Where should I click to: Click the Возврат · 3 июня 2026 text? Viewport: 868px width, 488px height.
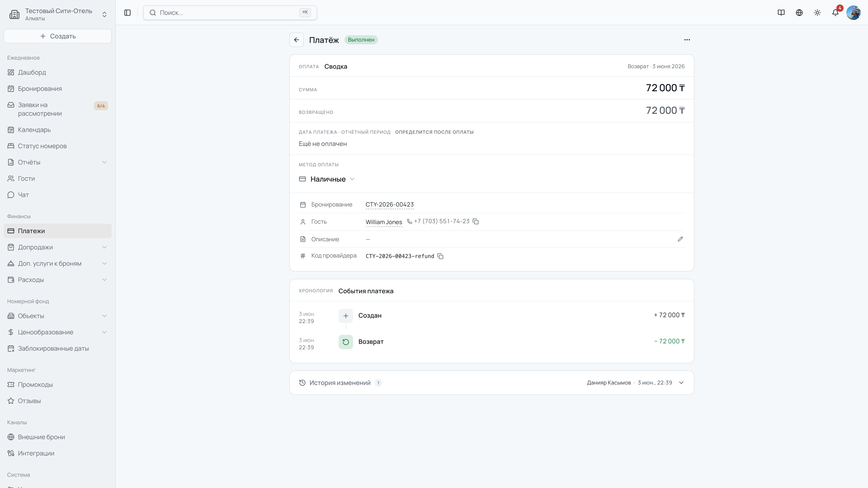point(656,66)
